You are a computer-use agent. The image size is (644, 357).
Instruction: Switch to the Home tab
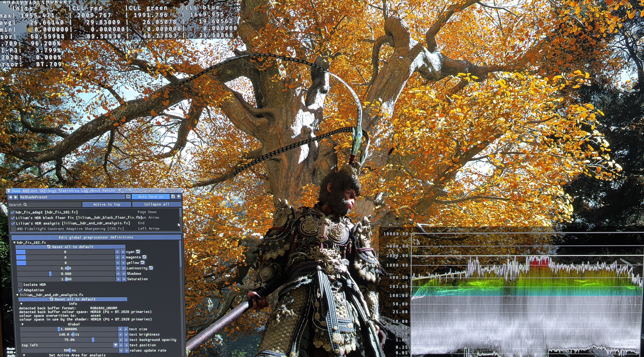point(16,191)
